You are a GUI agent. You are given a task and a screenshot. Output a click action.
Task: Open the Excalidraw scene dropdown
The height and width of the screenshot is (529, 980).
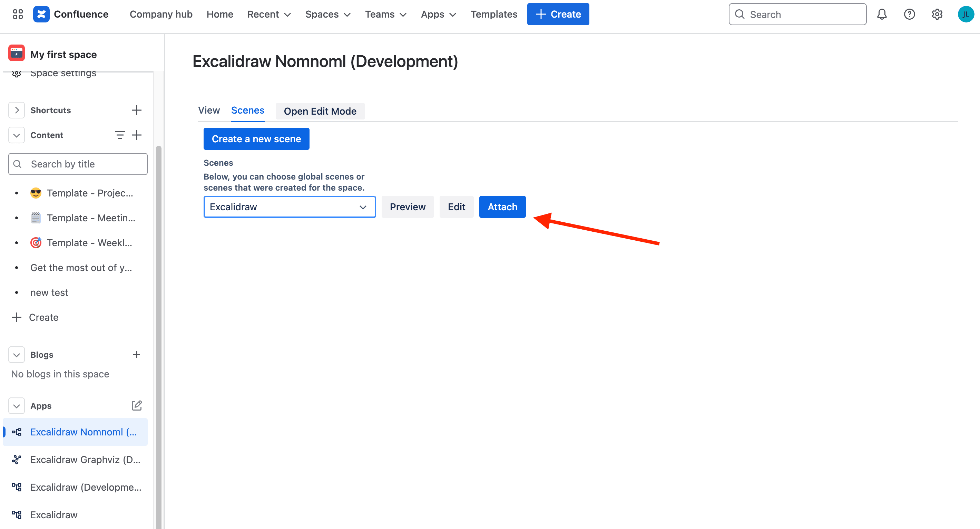point(290,206)
